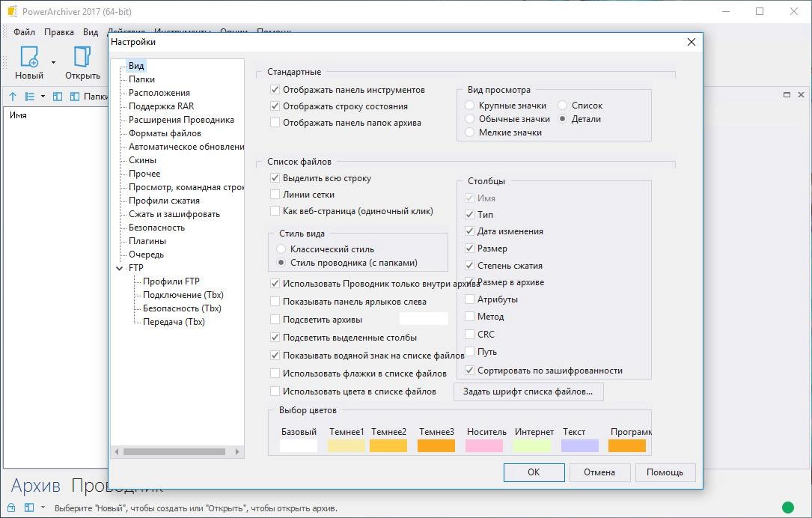
Task: Click the main panel restore icon
Action: (x=787, y=95)
